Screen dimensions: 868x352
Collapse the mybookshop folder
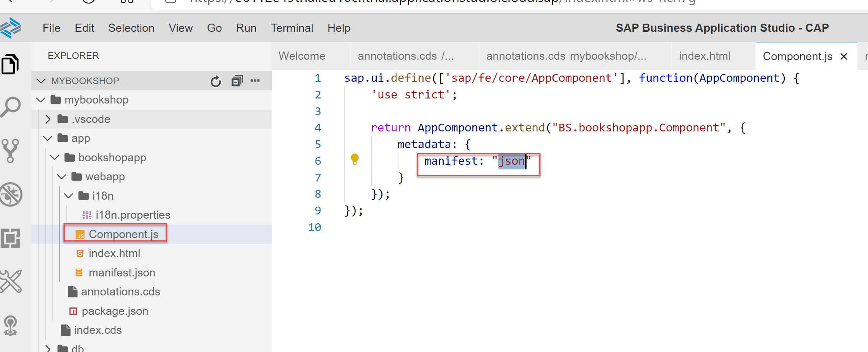pyautogui.click(x=41, y=100)
